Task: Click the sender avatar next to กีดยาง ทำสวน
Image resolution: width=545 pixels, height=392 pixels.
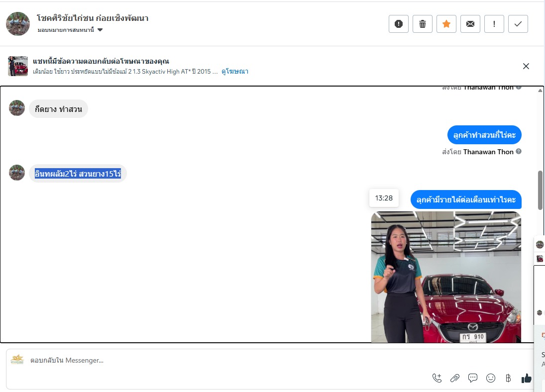Action: [x=17, y=108]
